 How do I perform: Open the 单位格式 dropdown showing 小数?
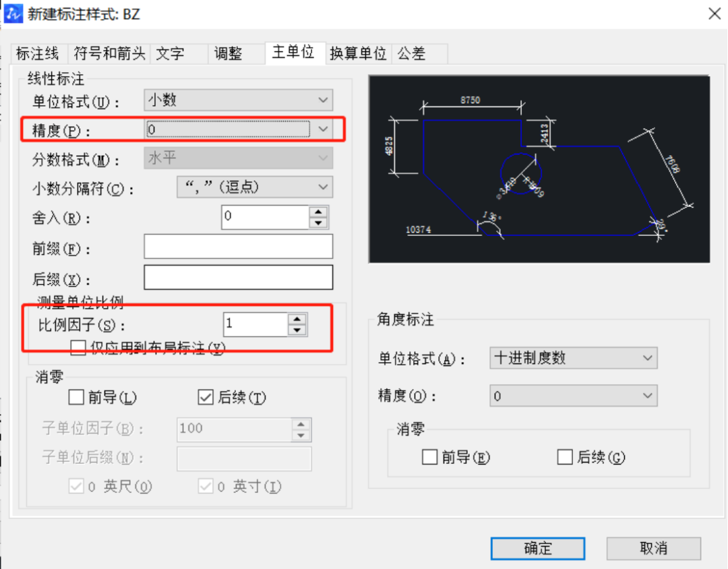coord(323,100)
